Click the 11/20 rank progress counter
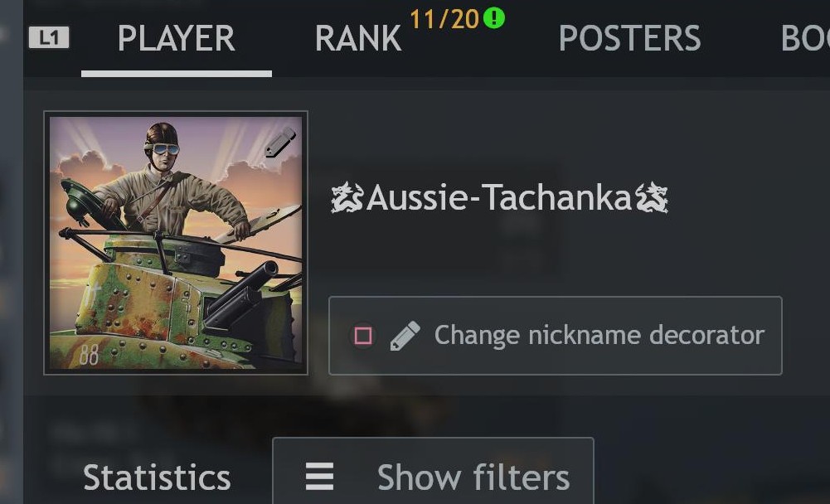The image size is (830, 504). (444, 20)
